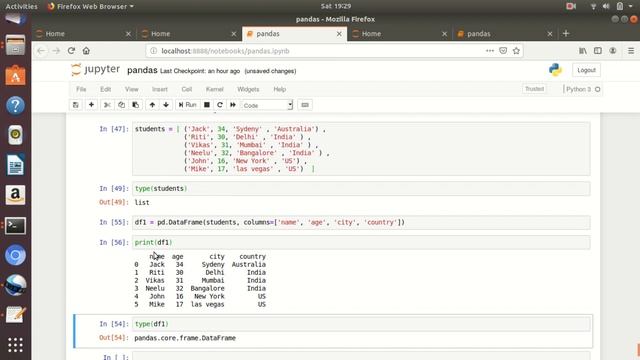The width and height of the screenshot is (640, 360).
Task: Insert a cell below with plus icon
Action: point(91,105)
